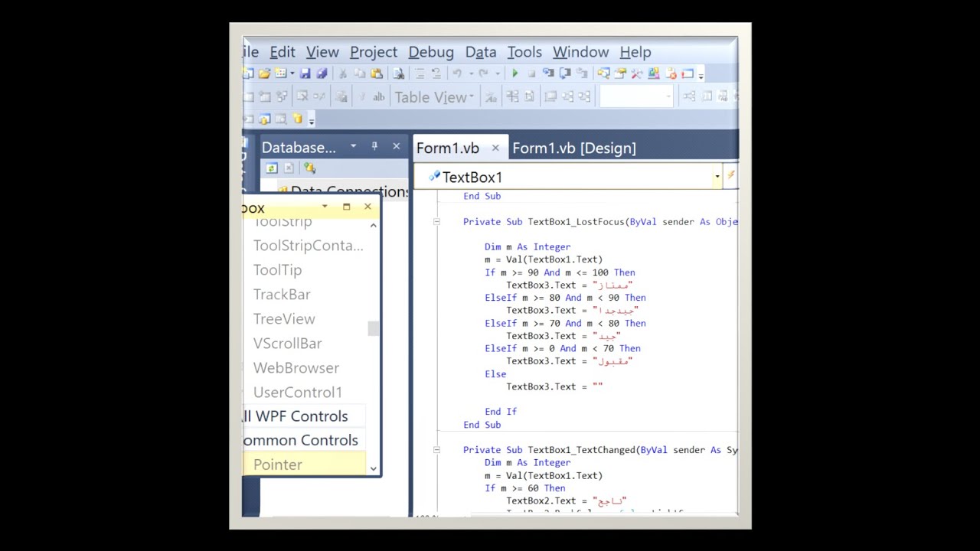Open the Toolbox window position dropdown arrow
This screenshot has width=980, height=551.
click(325, 207)
